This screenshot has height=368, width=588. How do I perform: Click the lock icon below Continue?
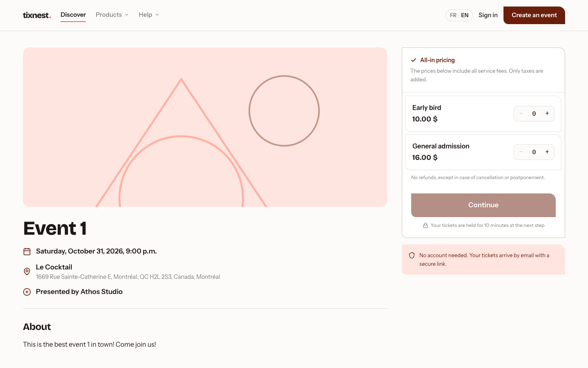coord(425,225)
